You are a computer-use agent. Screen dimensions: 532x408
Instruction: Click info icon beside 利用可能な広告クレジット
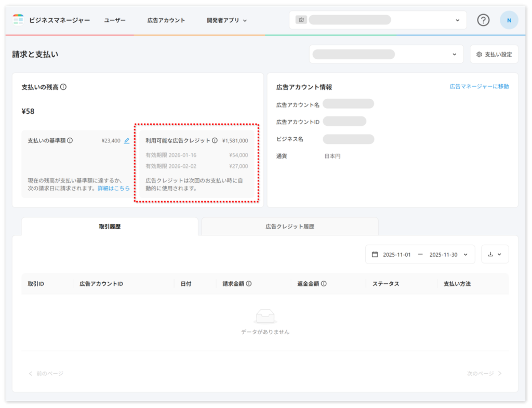(x=215, y=140)
